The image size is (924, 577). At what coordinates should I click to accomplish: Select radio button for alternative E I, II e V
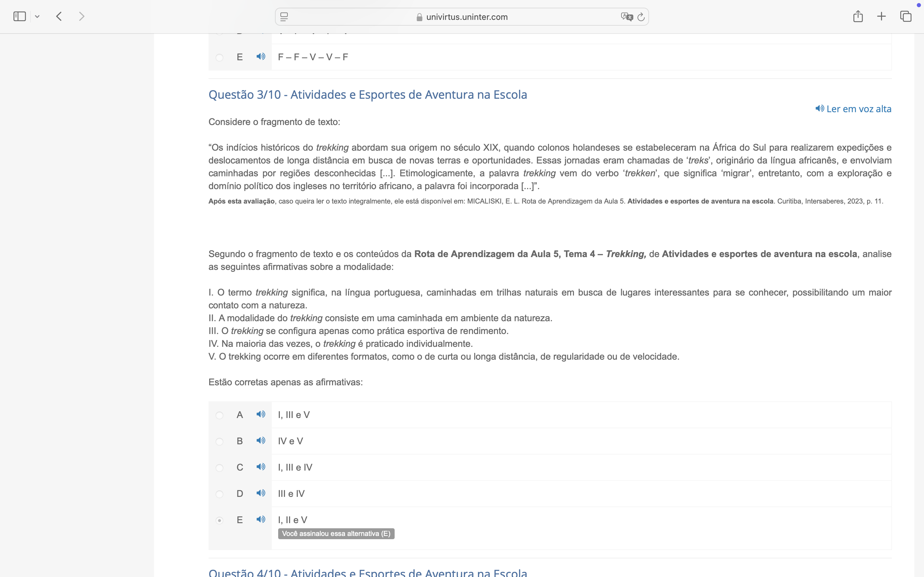(x=219, y=521)
